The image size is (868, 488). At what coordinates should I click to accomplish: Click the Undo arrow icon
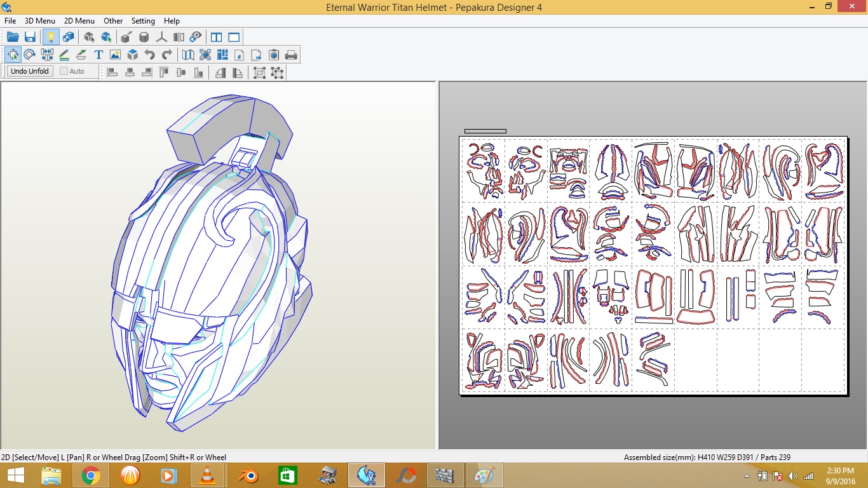point(150,55)
